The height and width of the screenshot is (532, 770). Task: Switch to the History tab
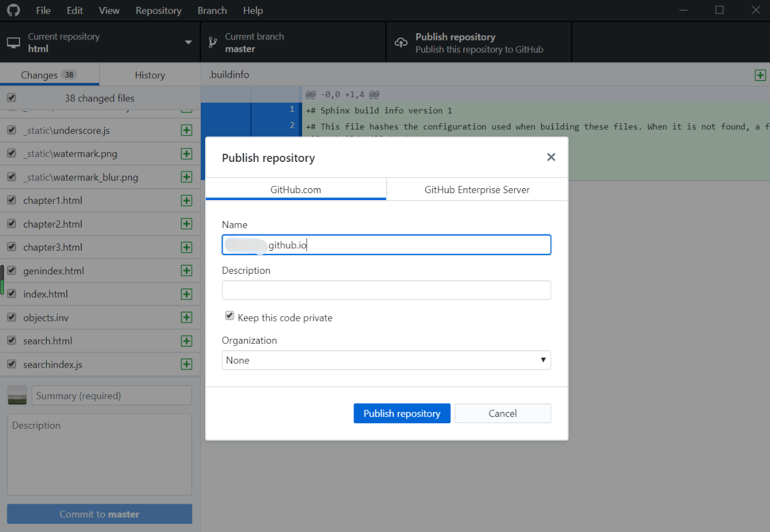pos(150,75)
